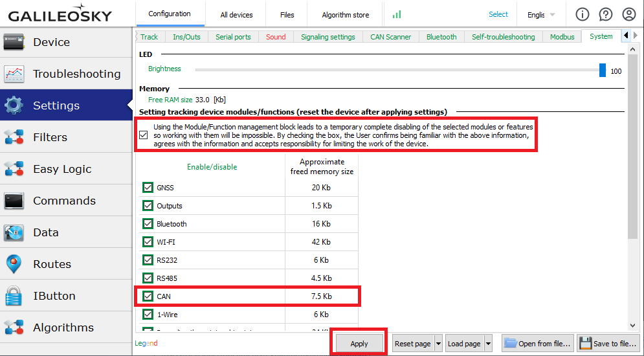Uncheck the CAN module checkbox
644x356 pixels.
[148, 296]
